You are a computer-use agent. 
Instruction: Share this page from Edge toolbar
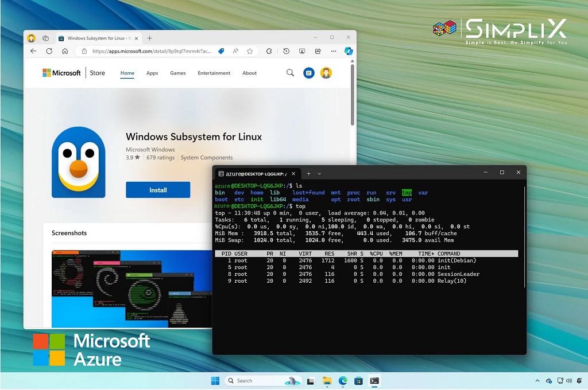click(318, 51)
